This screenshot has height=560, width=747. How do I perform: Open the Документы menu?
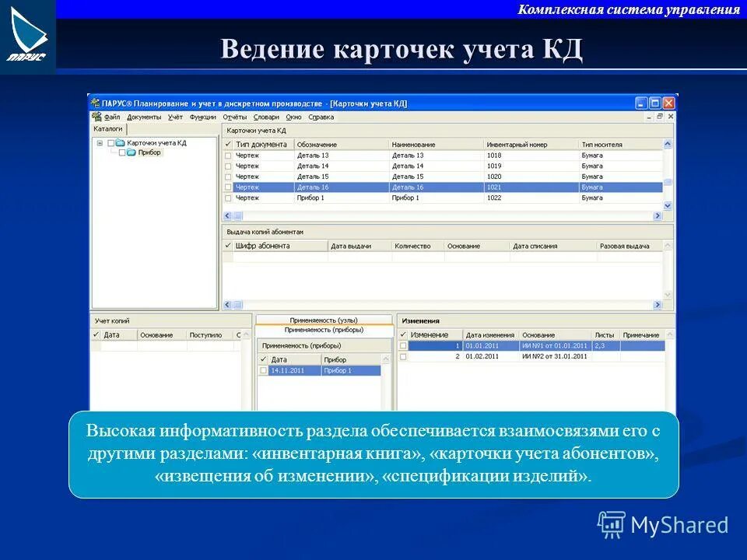[x=144, y=117]
